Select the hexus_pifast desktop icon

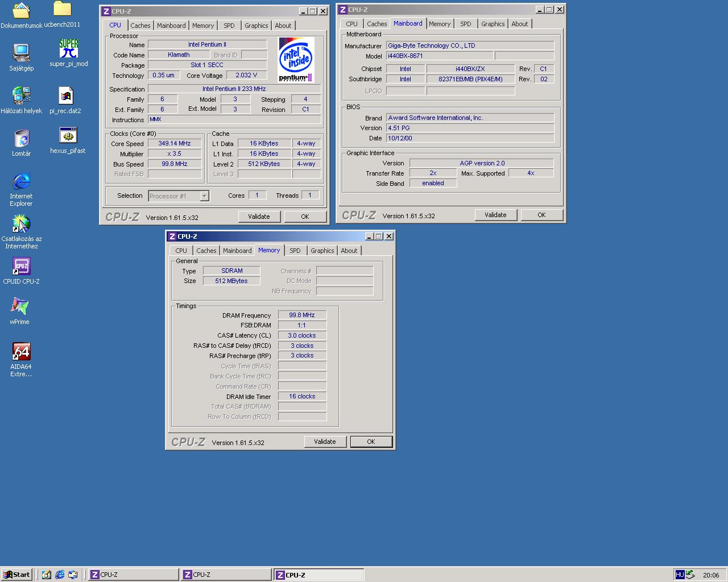pyautogui.click(x=68, y=135)
